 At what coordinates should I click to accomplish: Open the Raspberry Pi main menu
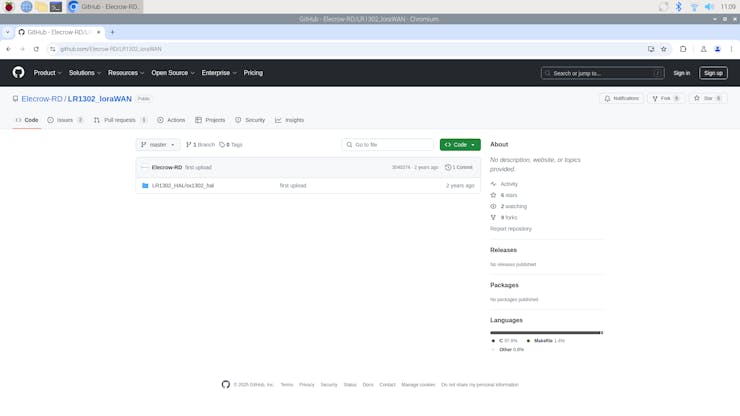click(9, 7)
